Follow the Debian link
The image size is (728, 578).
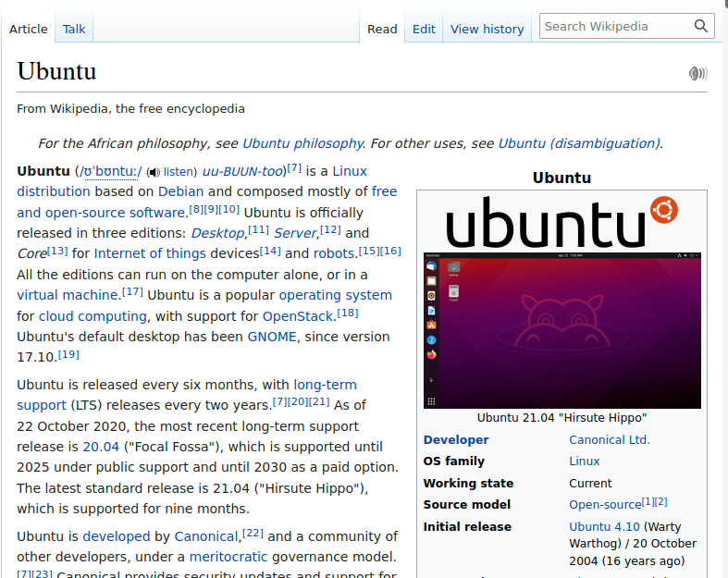tap(180, 191)
